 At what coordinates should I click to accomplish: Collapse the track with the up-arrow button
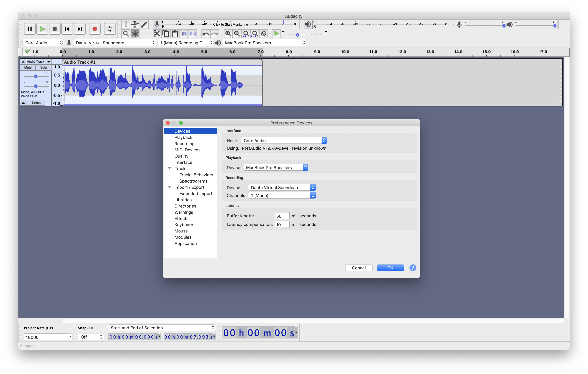[x=23, y=103]
